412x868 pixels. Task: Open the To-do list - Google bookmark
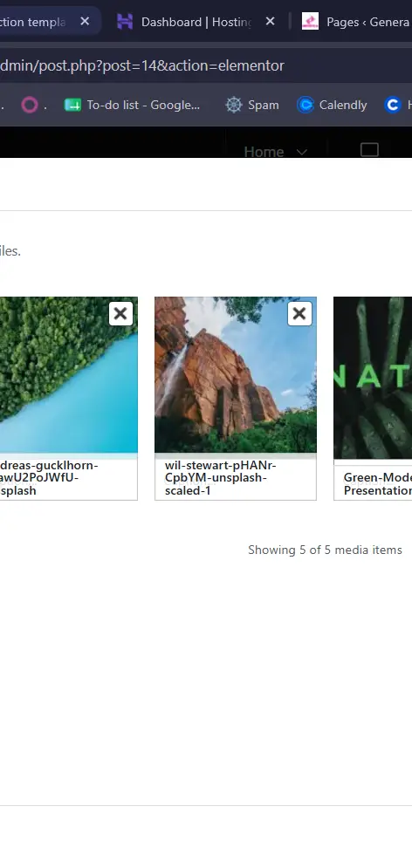tap(133, 105)
